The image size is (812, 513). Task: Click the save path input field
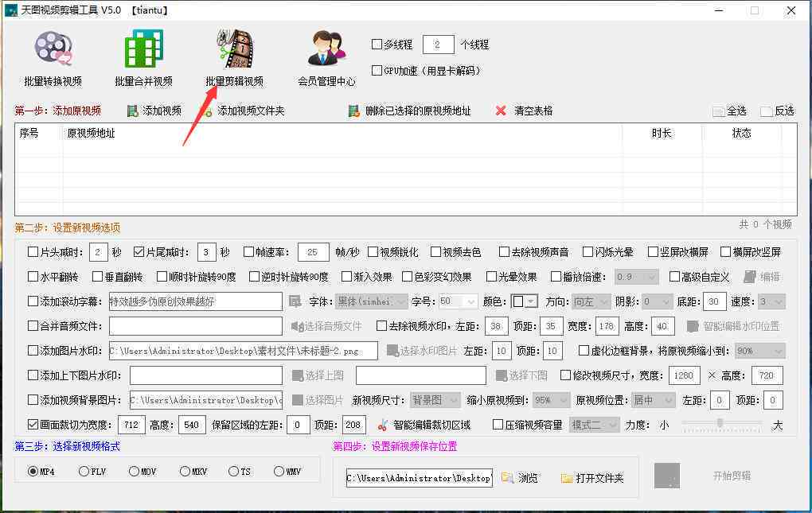click(419, 478)
